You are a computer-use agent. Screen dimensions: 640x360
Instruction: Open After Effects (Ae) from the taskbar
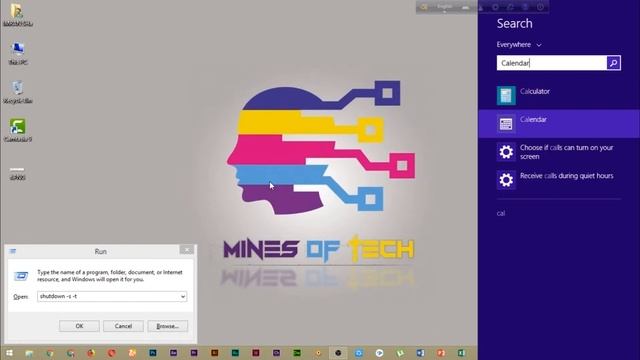(173, 353)
